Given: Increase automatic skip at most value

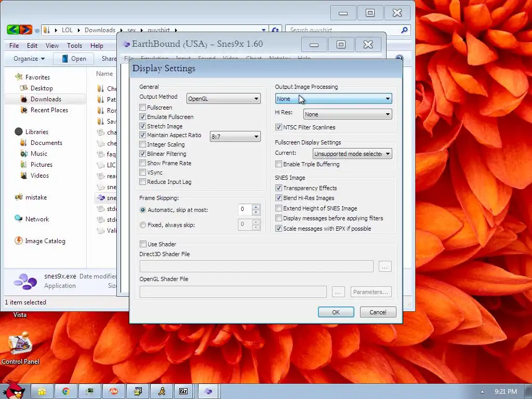Looking at the screenshot, I should (256, 207).
